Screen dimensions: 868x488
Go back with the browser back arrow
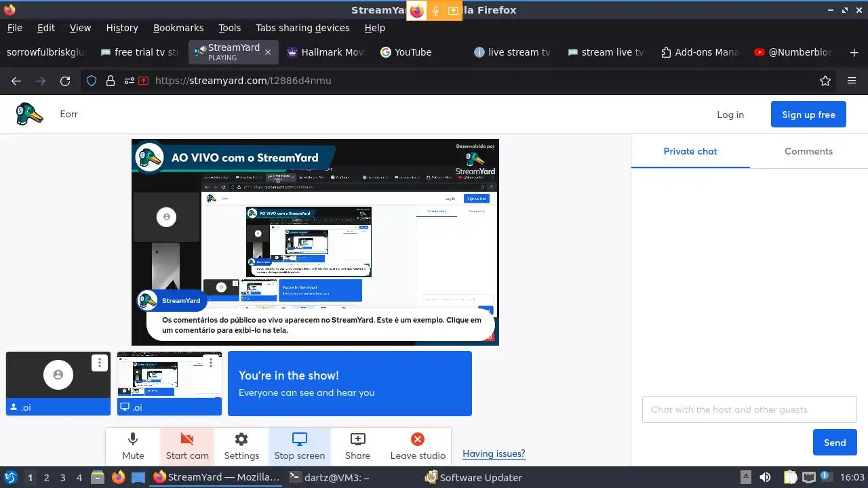pos(16,81)
